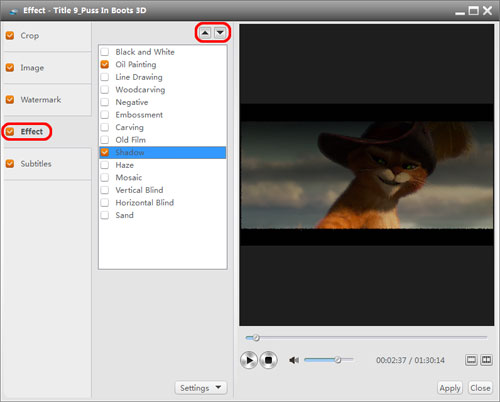Enable the Carving checkbox

[105, 127]
